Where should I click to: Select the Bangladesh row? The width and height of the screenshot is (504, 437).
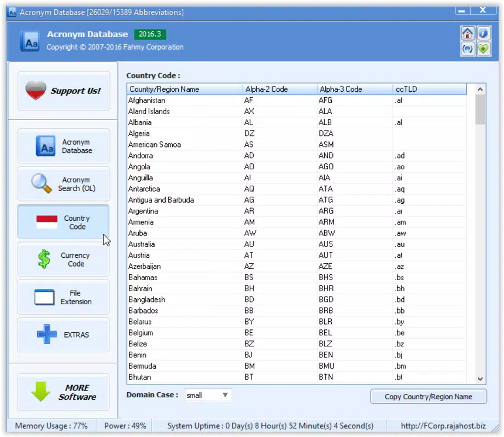coord(297,299)
